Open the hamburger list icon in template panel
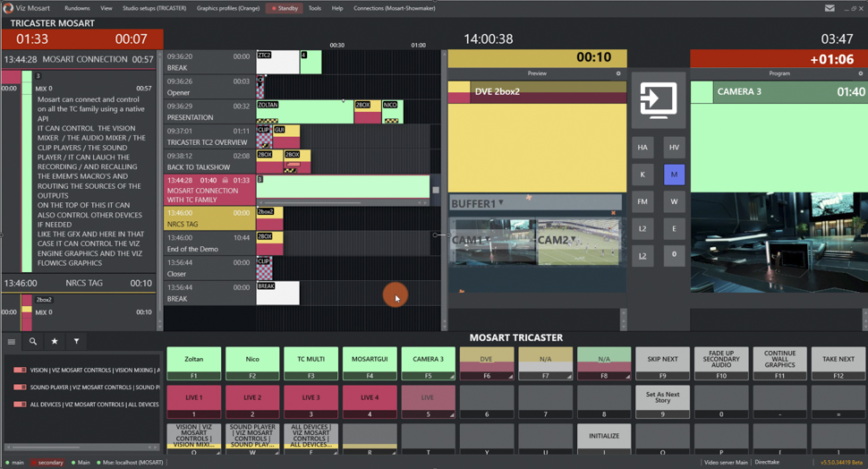The height and width of the screenshot is (469, 868). (x=11, y=342)
